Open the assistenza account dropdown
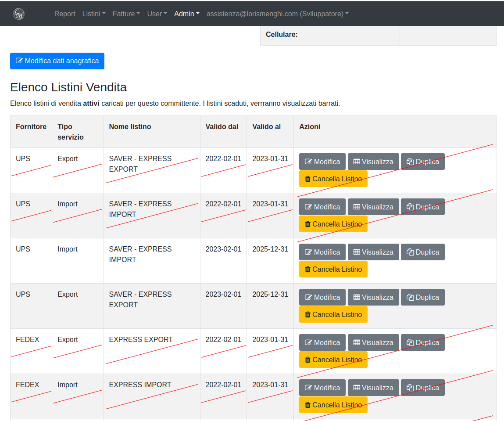The image size is (504, 421). tap(277, 14)
